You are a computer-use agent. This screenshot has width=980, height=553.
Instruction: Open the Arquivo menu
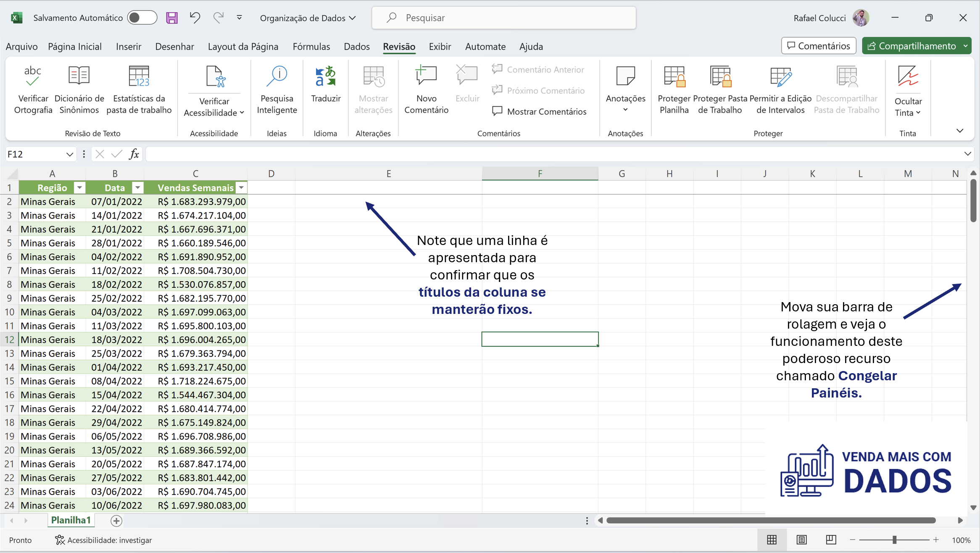[x=21, y=46]
